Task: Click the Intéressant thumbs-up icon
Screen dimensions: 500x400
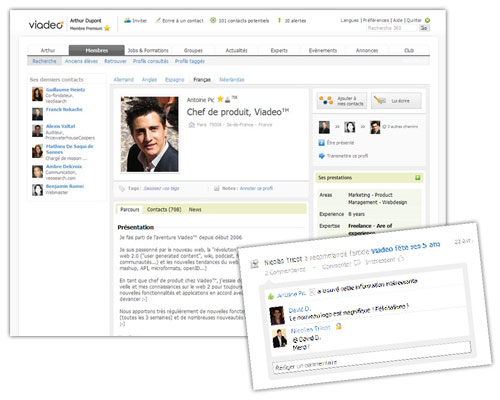Action: pos(401,258)
